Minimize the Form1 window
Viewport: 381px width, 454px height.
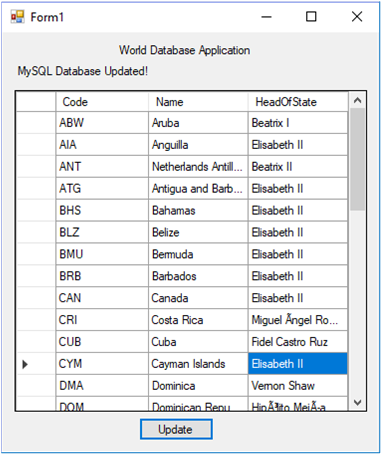(266, 17)
